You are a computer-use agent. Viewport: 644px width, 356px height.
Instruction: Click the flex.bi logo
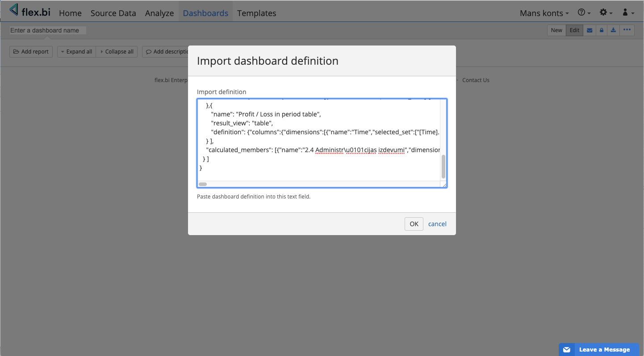click(x=30, y=12)
